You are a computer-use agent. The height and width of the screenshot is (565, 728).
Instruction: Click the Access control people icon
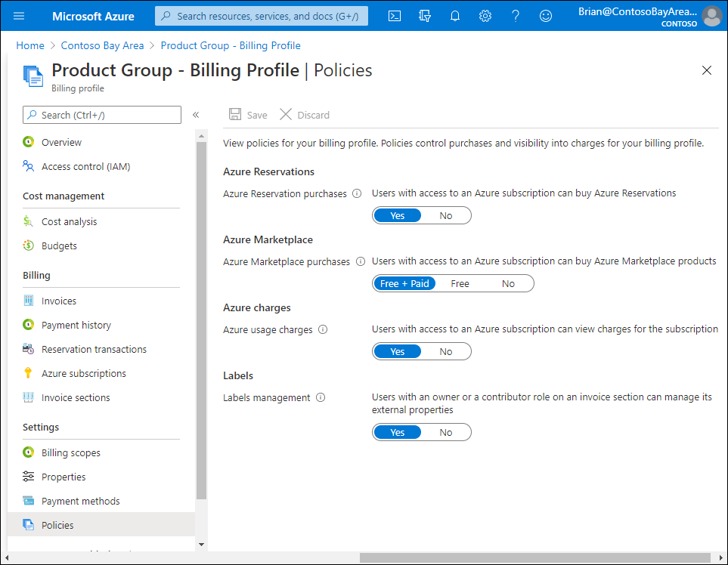tap(28, 166)
